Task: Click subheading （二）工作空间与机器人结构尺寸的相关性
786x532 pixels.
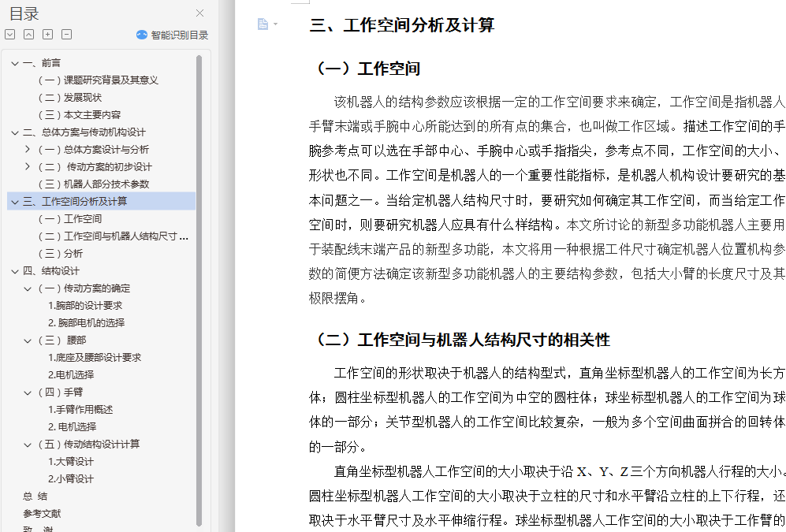Action: (460, 340)
